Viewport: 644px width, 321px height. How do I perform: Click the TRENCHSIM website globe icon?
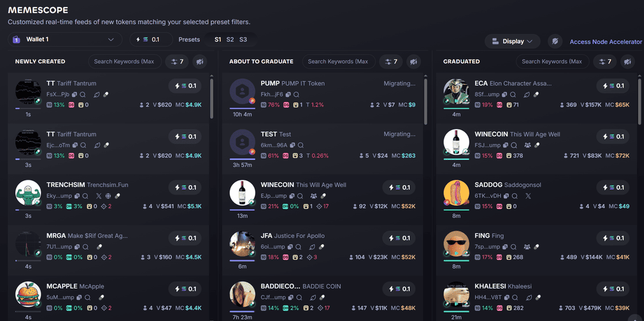click(x=108, y=196)
